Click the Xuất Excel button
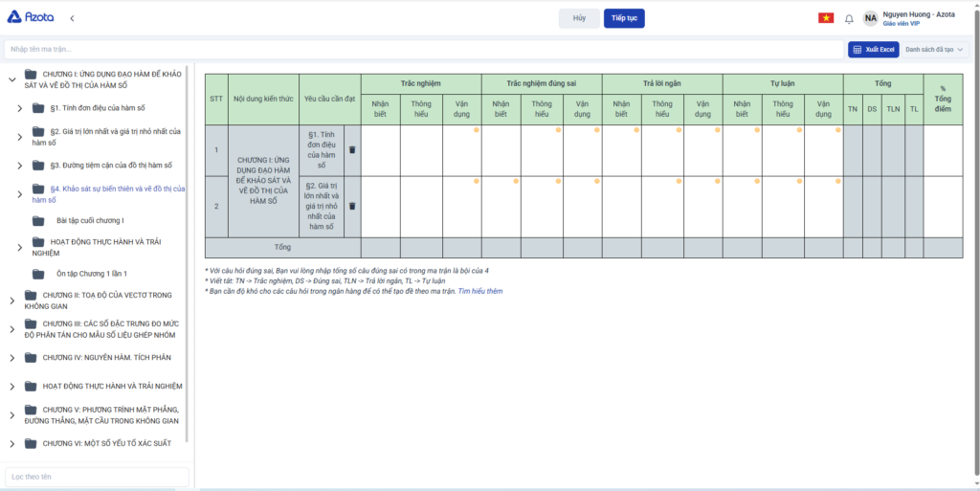This screenshot has width=980, height=491. 873,49
